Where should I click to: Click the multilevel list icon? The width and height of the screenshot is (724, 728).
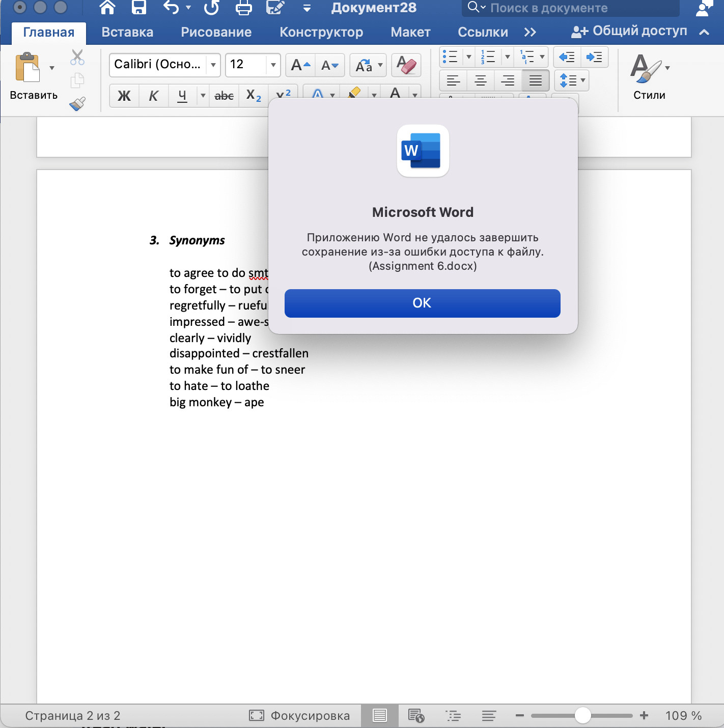pos(527,57)
